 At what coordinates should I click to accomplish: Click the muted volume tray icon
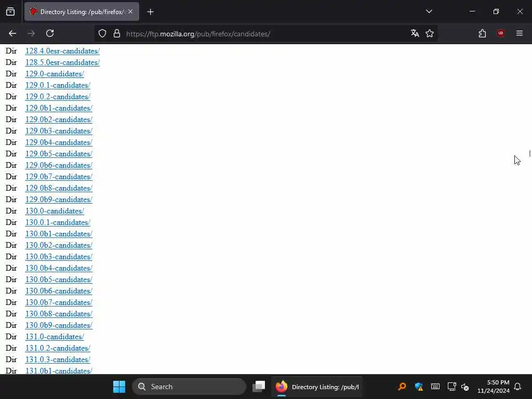pyautogui.click(x=465, y=387)
